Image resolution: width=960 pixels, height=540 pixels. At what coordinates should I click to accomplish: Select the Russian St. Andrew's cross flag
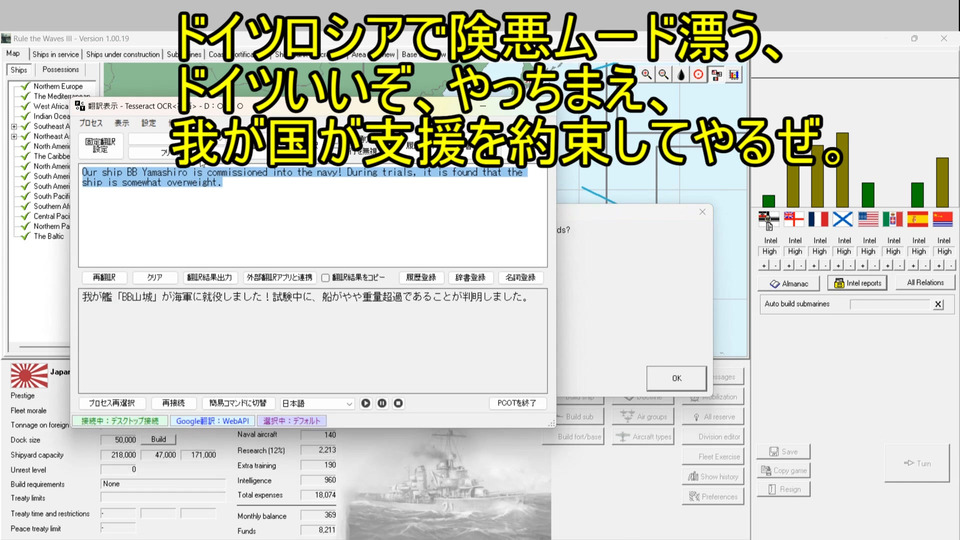[x=843, y=219]
